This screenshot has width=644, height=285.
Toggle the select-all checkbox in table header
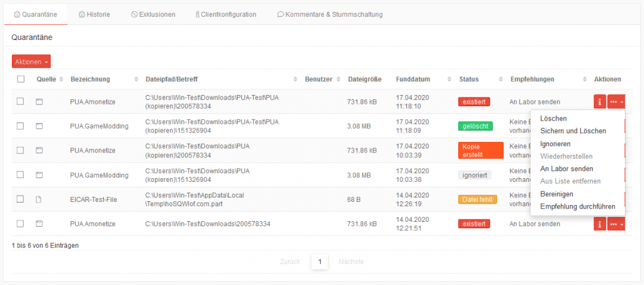[x=21, y=79]
